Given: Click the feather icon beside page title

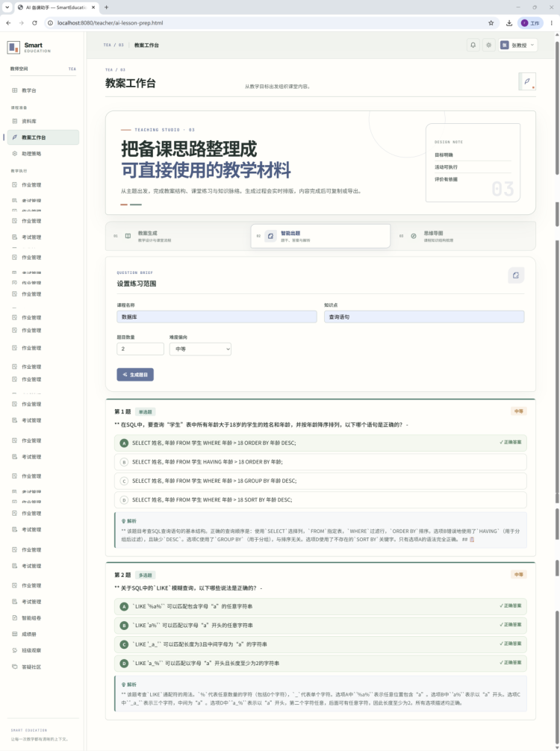Looking at the screenshot, I should (x=527, y=81).
